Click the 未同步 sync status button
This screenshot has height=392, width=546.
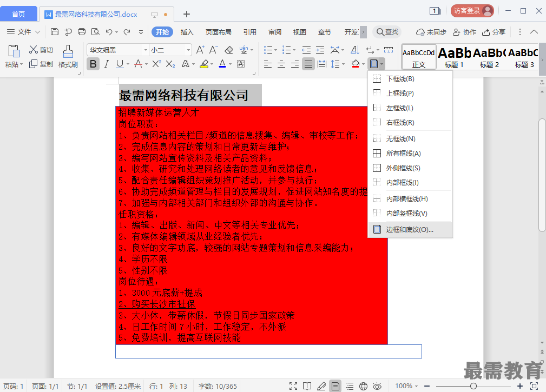point(431,32)
